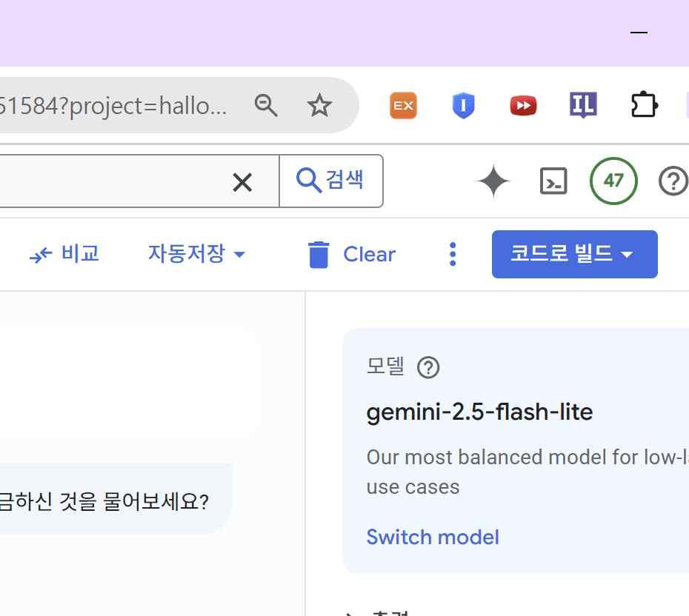The height and width of the screenshot is (616, 689).
Task: Click the '궁금하신 것을 물어보세요?' message bubble
Action: (x=116, y=499)
